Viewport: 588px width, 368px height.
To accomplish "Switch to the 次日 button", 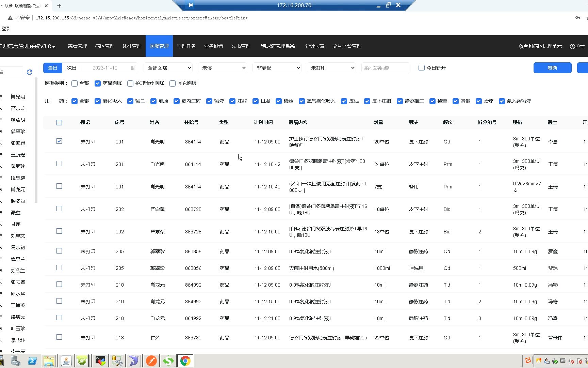I will coord(72,68).
